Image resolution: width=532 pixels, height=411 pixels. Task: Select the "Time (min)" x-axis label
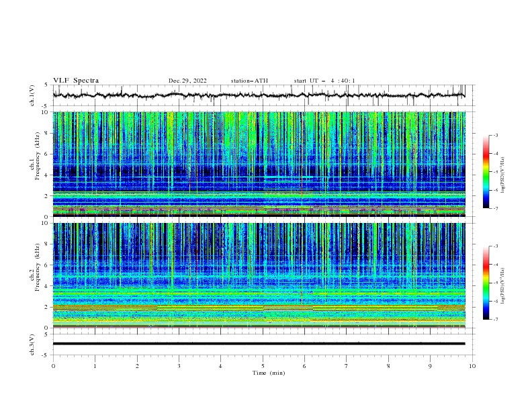[x=269, y=373]
